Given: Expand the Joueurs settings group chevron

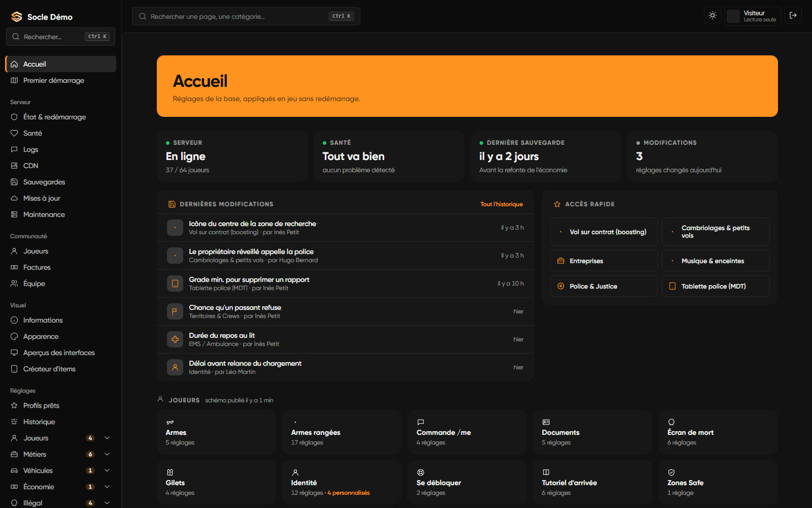Looking at the screenshot, I should click(x=107, y=438).
